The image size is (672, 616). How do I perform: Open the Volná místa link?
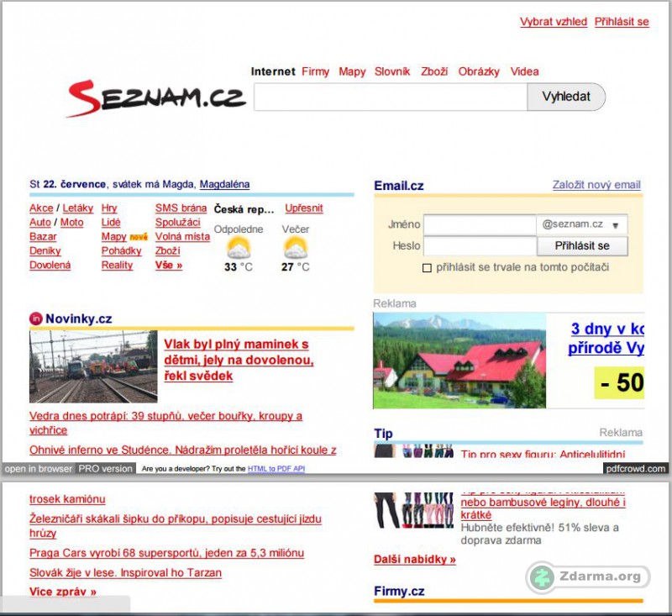point(182,236)
